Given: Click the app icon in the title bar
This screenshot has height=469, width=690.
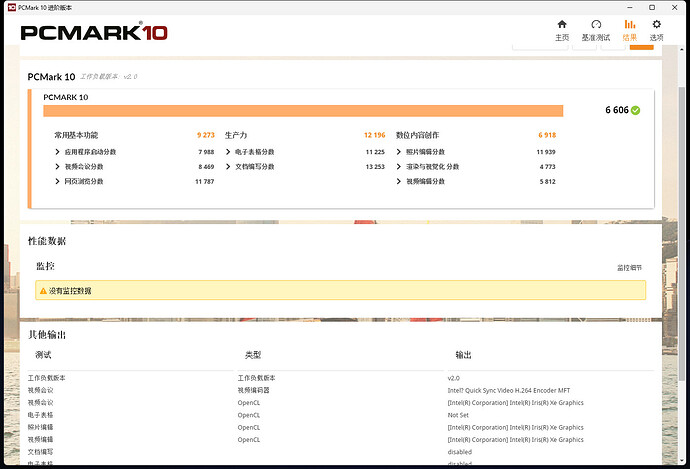Looking at the screenshot, I should click(x=9, y=7).
